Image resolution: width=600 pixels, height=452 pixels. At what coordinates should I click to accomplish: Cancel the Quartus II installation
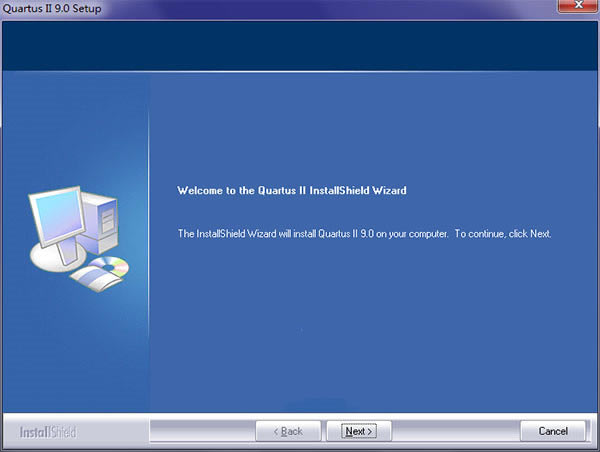pos(553,431)
